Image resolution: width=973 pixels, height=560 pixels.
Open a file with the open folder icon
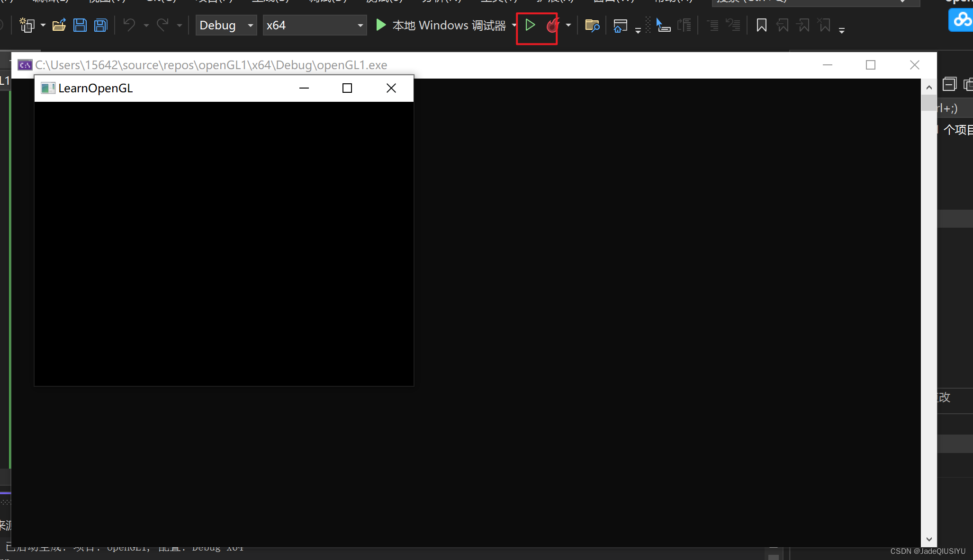point(59,25)
